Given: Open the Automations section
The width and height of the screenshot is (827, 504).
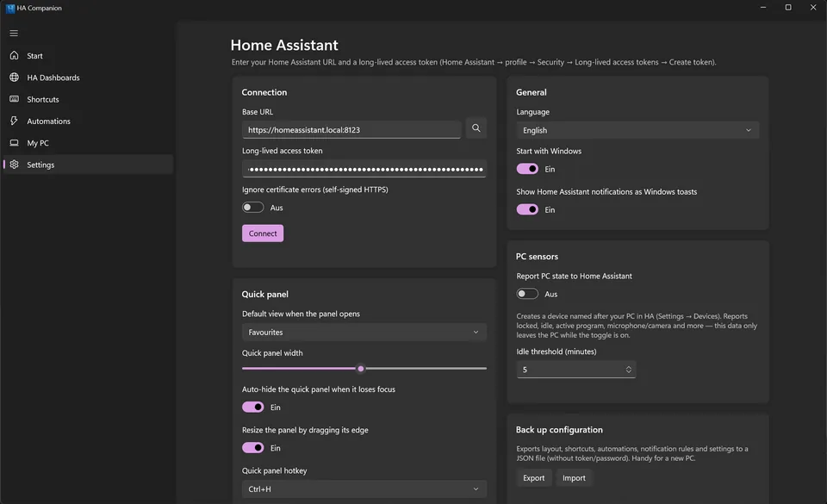Looking at the screenshot, I should (x=88, y=121).
